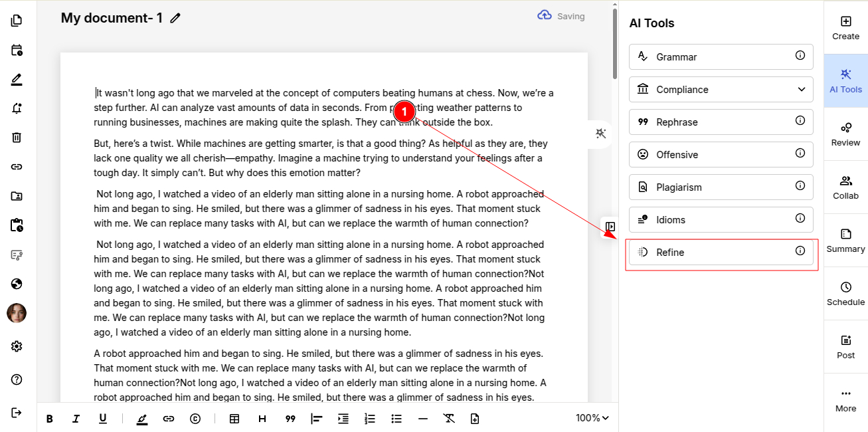
Task: Click the info icon next to Grammar
Action: [800, 56]
